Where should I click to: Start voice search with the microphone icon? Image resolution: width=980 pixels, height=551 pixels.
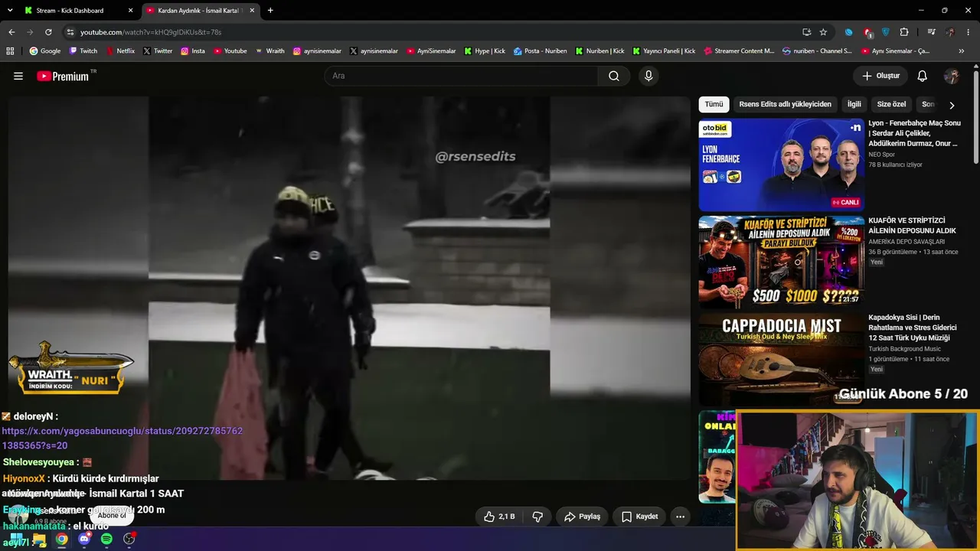(648, 76)
